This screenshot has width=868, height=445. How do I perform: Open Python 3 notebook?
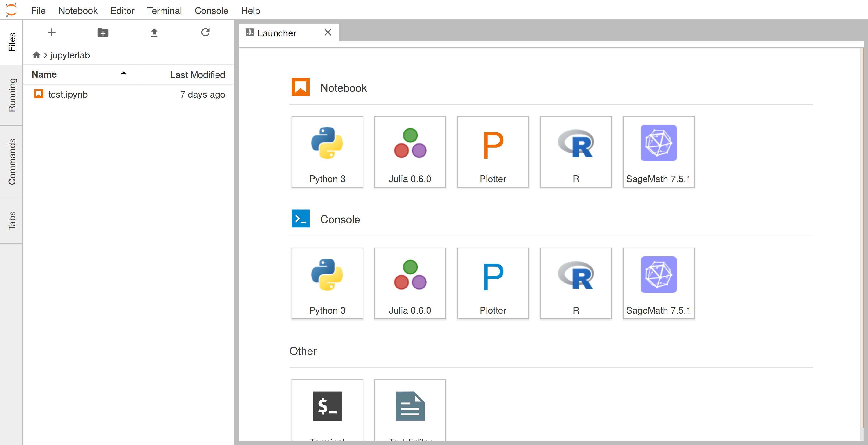(x=326, y=150)
